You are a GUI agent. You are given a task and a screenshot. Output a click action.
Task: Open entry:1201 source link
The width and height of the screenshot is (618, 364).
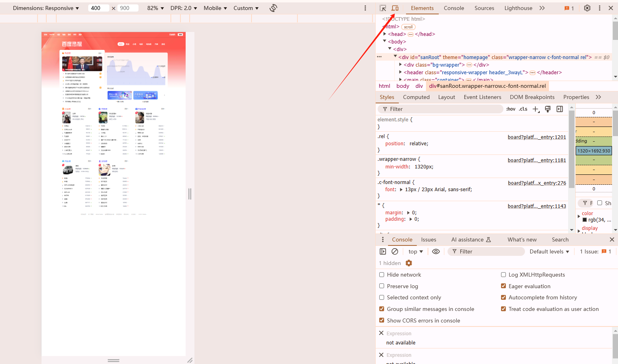[537, 137]
